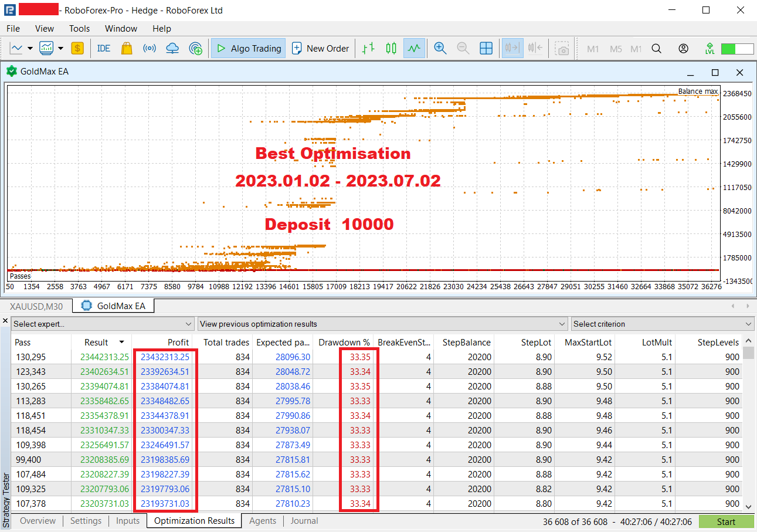This screenshot has width=757, height=532.
Task: Zoom in on the chart
Action: (440, 48)
